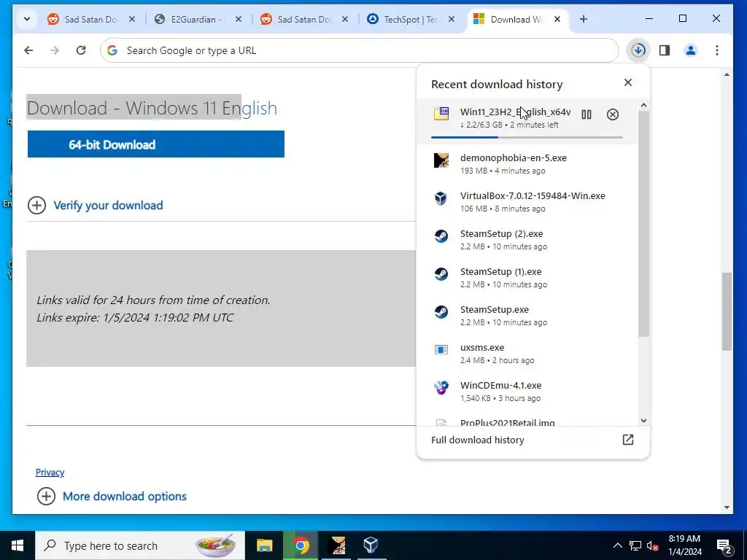
Task: Open VirtualBox-7.0.12-159484-Win.exe download
Action: click(x=527, y=201)
